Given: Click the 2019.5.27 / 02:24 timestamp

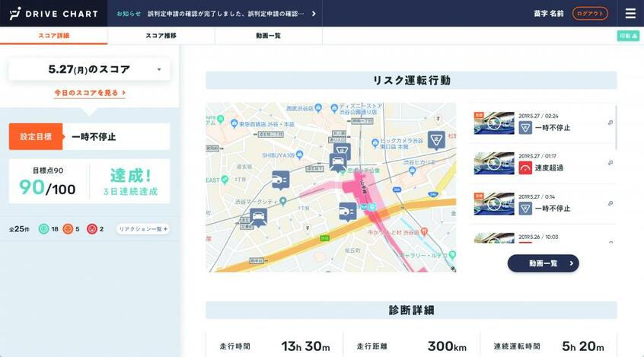Looking at the screenshot, I should [538, 116].
